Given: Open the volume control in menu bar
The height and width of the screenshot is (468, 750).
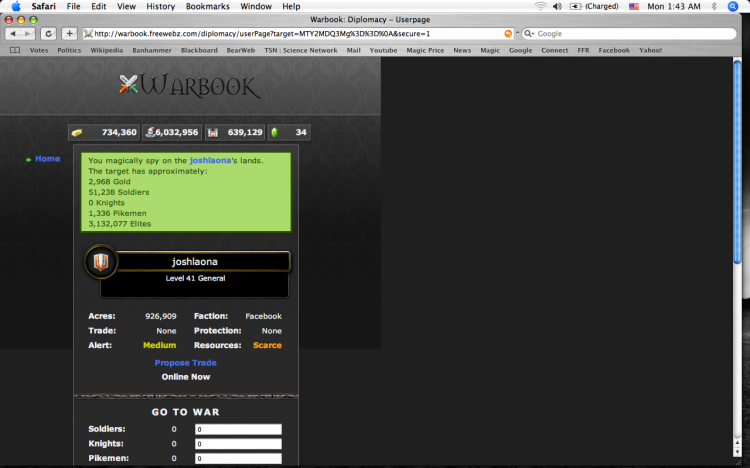Looking at the screenshot, I should coord(557,6).
